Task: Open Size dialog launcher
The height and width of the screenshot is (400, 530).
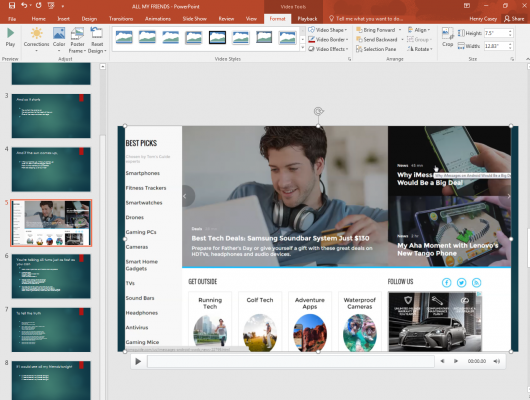Action: click(x=512, y=59)
